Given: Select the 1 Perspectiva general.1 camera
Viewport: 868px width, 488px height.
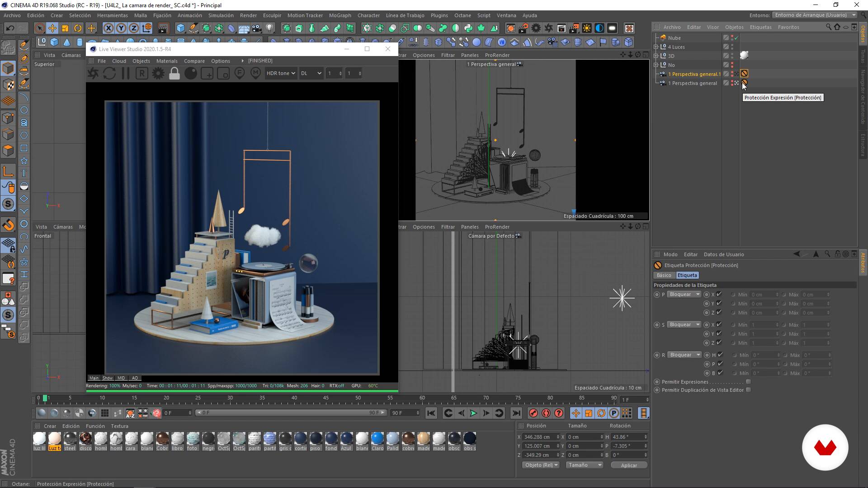Looking at the screenshot, I should tap(694, 74).
